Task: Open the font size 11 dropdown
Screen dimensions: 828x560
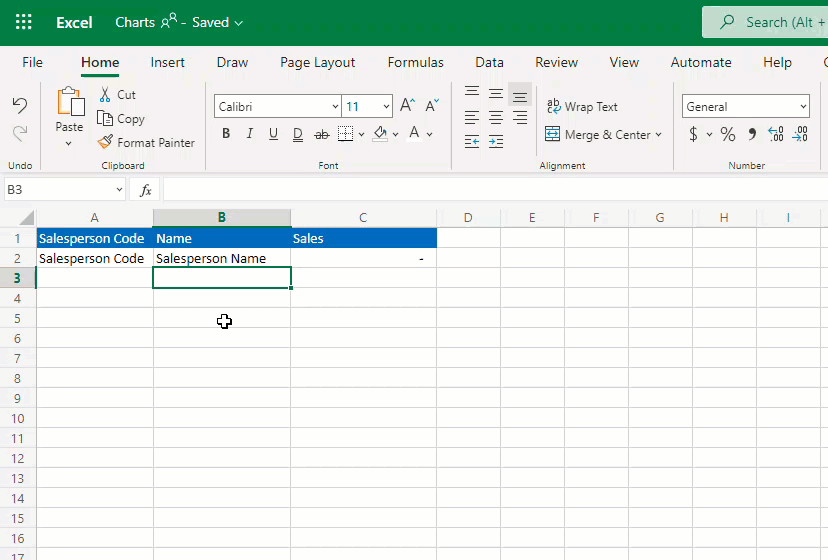Action: click(x=386, y=107)
